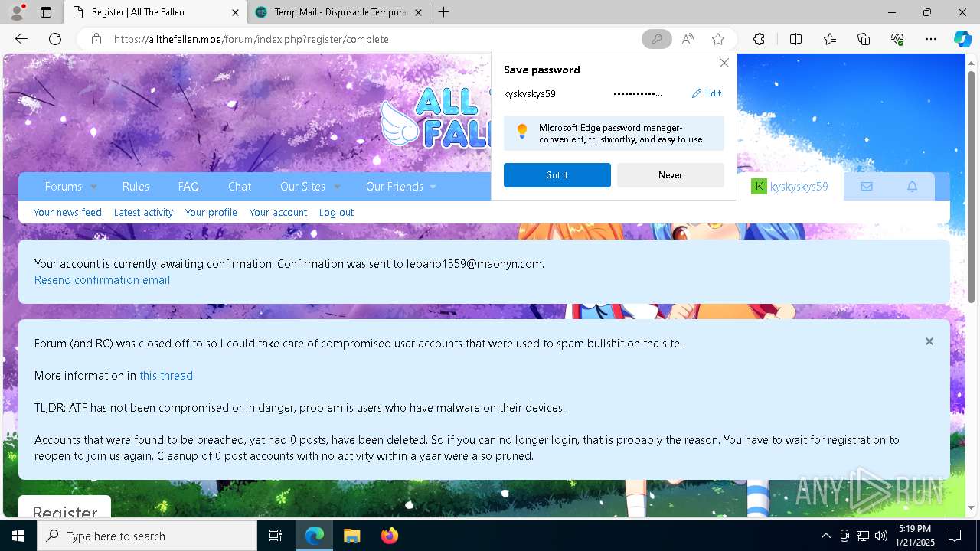
Task: Show hidden system tray icons
Action: tap(825, 536)
